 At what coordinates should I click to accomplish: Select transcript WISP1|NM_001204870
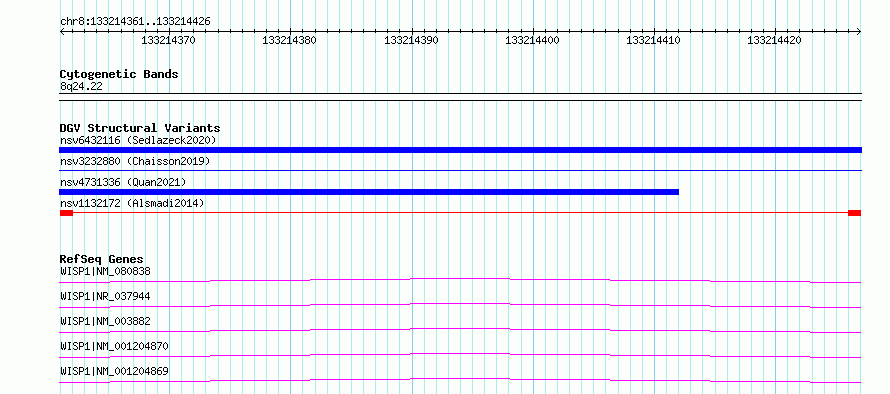(x=114, y=346)
